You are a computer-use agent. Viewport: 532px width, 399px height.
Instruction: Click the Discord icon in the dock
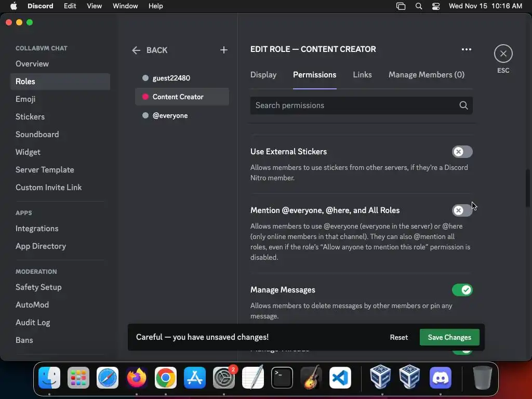coord(441,378)
